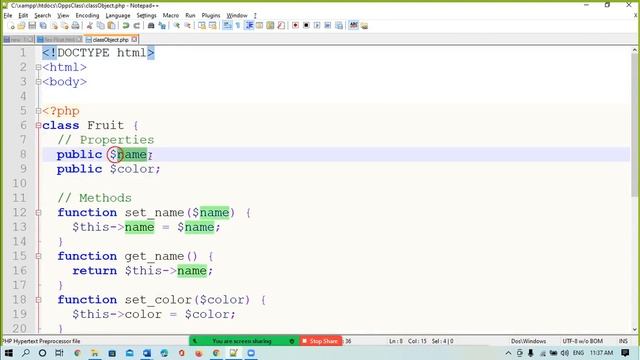The height and width of the screenshot is (360, 640).
Task: Open the notification center in the system tray
Action: [x=625, y=353]
